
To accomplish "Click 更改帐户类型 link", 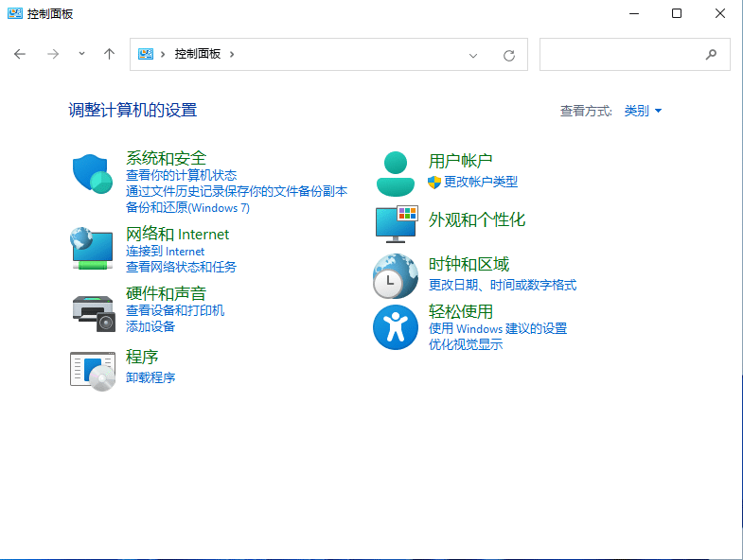I will pyautogui.click(x=481, y=182).
